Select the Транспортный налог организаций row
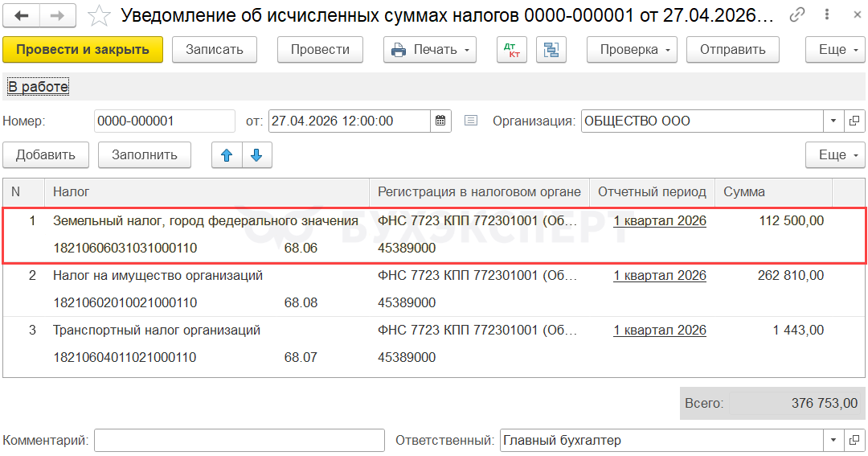 point(157,331)
